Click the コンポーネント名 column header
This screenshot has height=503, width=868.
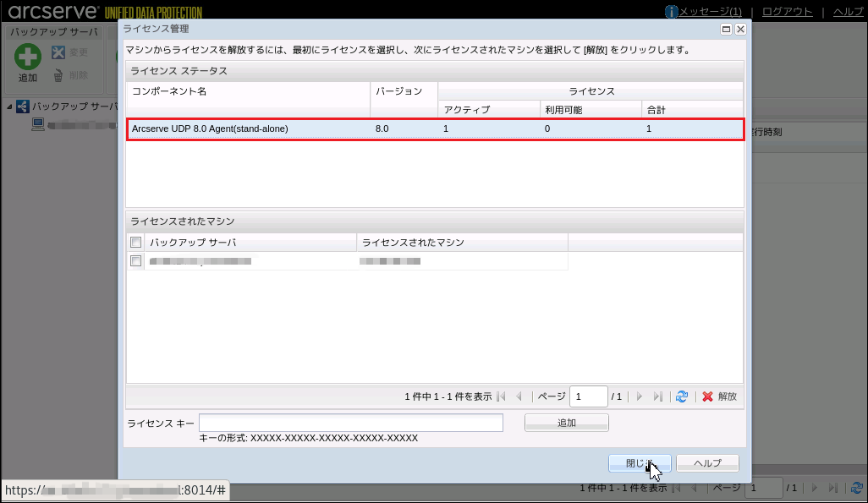(x=248, y=100)
